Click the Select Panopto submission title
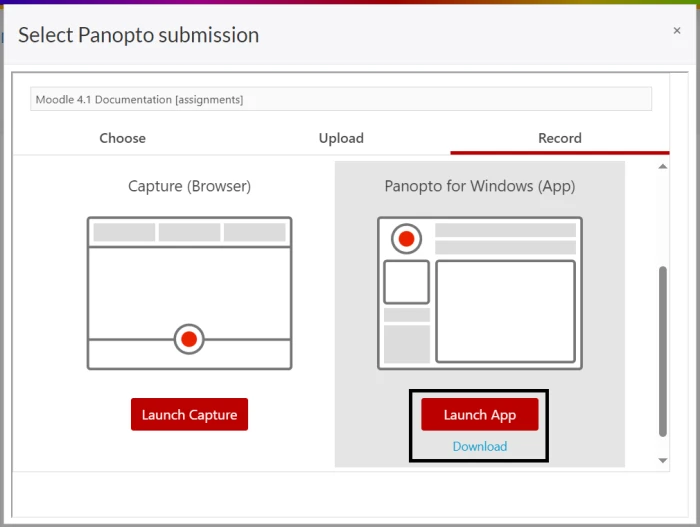 click(x=138, y=35)
